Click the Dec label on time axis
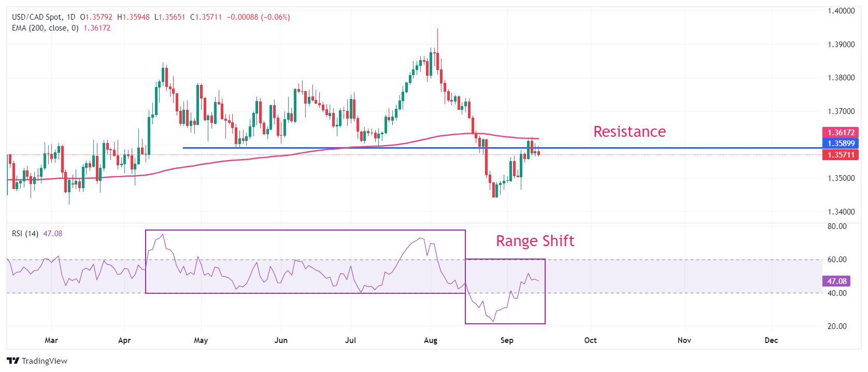 771,340
